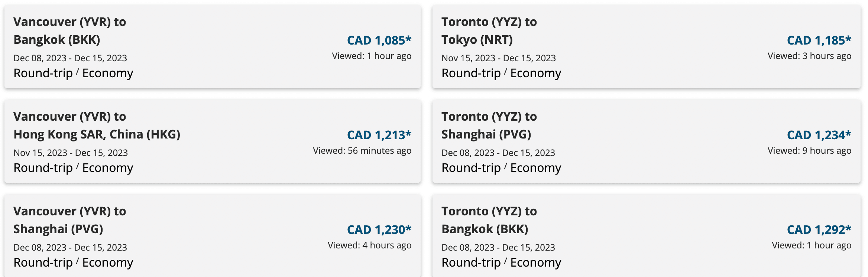Select the CAD 1,234 price
The width and height of the screenshot is (868, 277).
click(x=819, y=135)
